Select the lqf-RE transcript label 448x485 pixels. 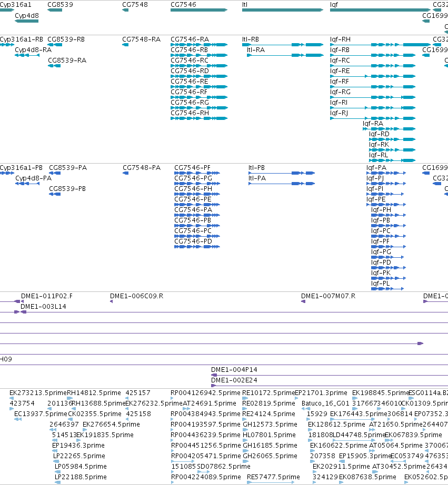pos(340,71)
